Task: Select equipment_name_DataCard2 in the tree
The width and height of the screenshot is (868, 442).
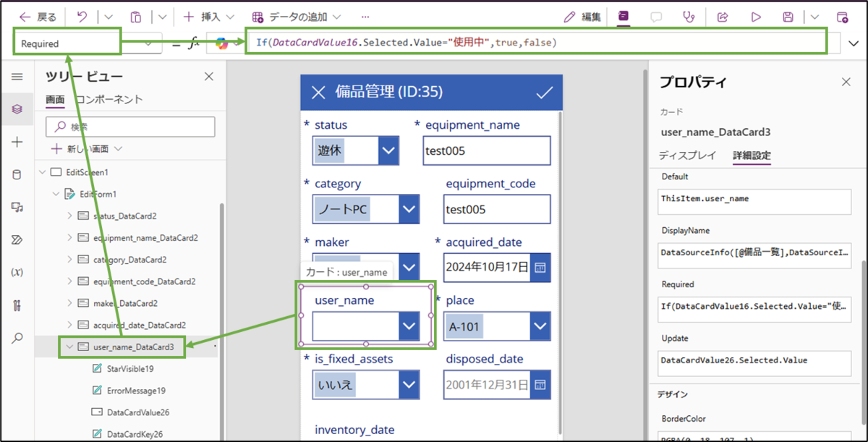Action: (145, 238)
